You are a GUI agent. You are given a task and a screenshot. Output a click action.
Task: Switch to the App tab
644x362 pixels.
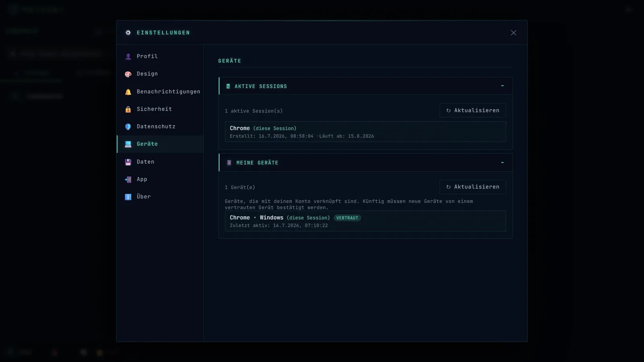pyautogui.click(x=160, y=179)
